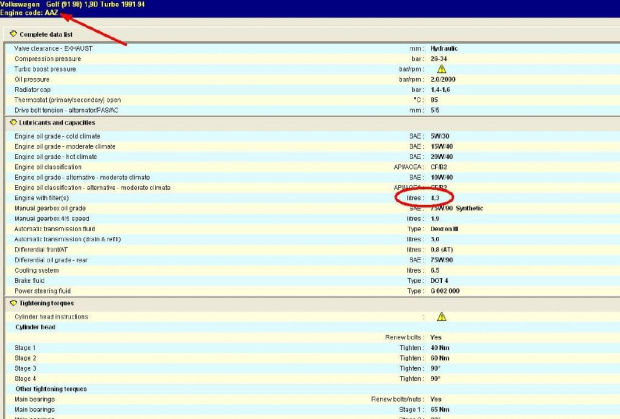Click the Other tightening torques subheading
Viewport: 620px width, 419px height.
tap(51, 389)
